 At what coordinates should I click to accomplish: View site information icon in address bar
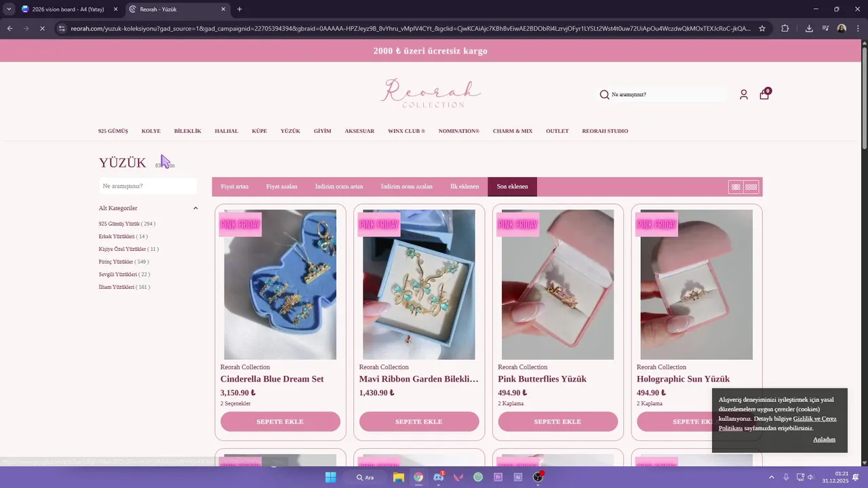[x=62, y=28]
